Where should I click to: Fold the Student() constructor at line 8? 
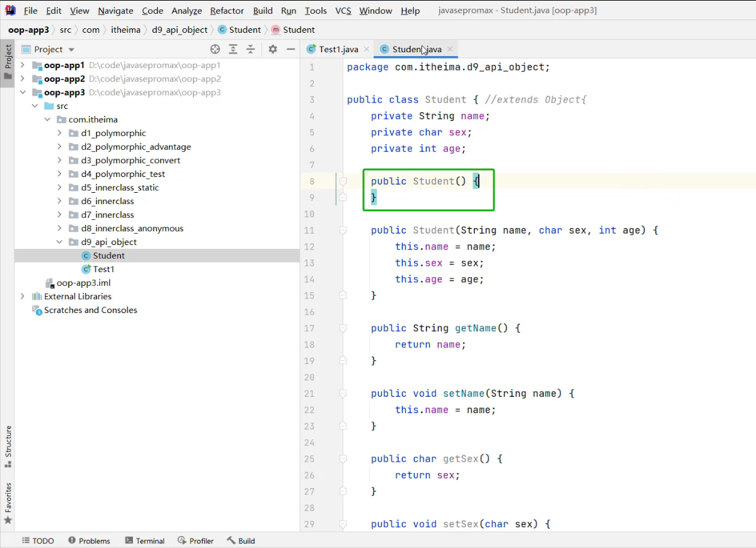tap(343, 181)
